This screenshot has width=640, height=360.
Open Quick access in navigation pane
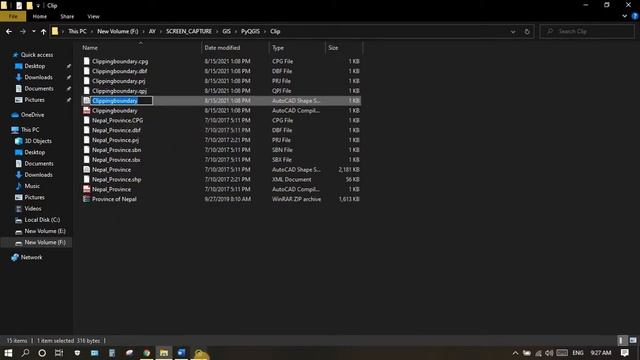(x=37, y=55)
